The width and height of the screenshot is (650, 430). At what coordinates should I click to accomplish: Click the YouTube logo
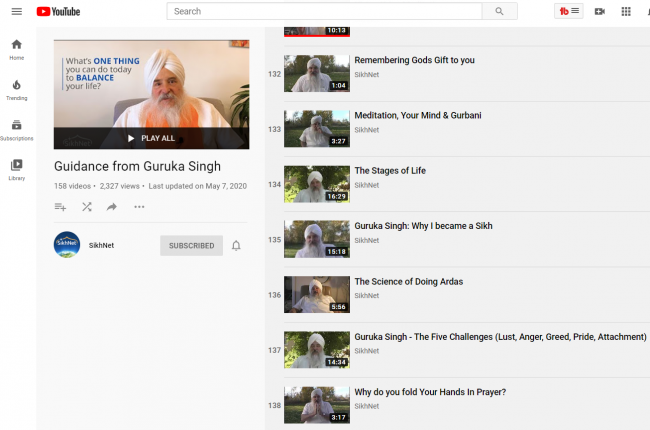click(59, 11)
